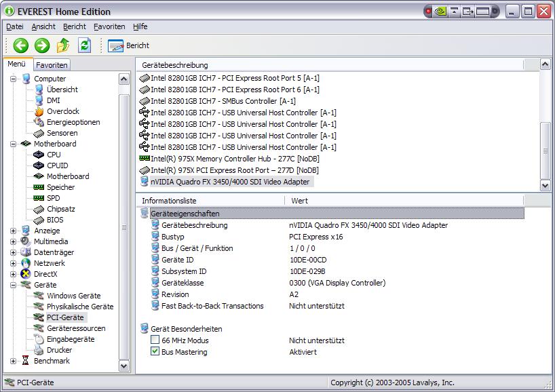Click the Benchmark hourglass icon
Image resolution: width=555 pixels, height=392 pixels.
(x=26, y=361)
